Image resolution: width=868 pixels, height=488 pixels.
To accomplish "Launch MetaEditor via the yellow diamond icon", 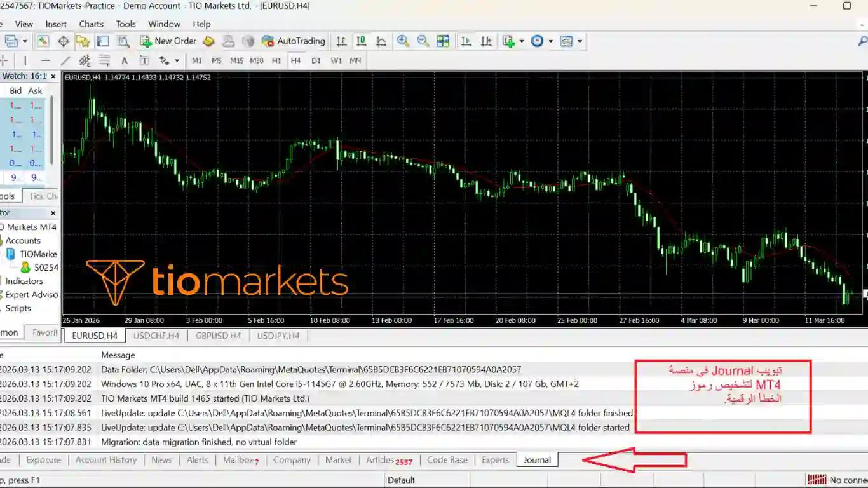I will (208, 41).
